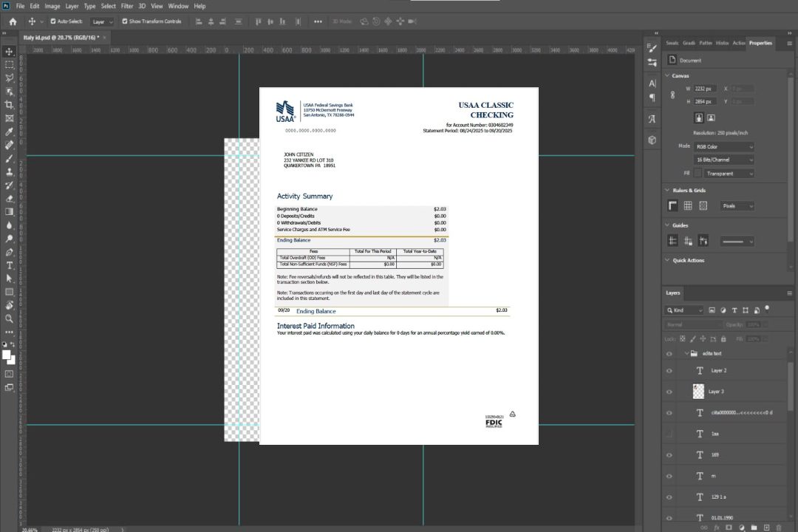Switch to the Layers panel tab
The image size is (798, 532).
pos(673,293)
